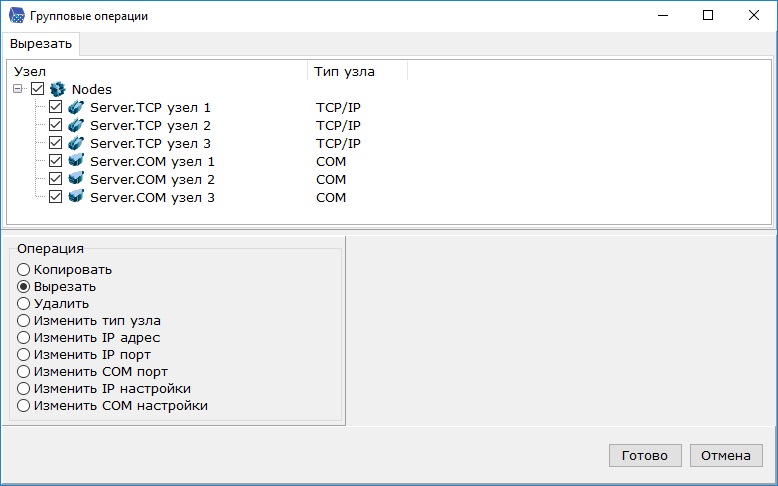Select Изменить IP адрес radio option
Image resolution: width=778 pixels, height=486 pixels.
tap(24, 338)
